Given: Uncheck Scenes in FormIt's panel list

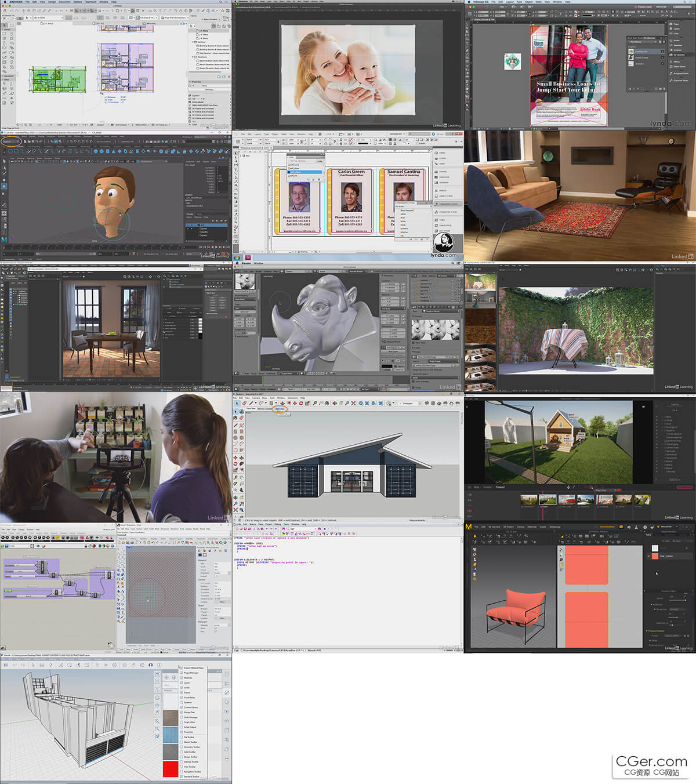Looking at the screenshot, I should (x=182, y=692).
